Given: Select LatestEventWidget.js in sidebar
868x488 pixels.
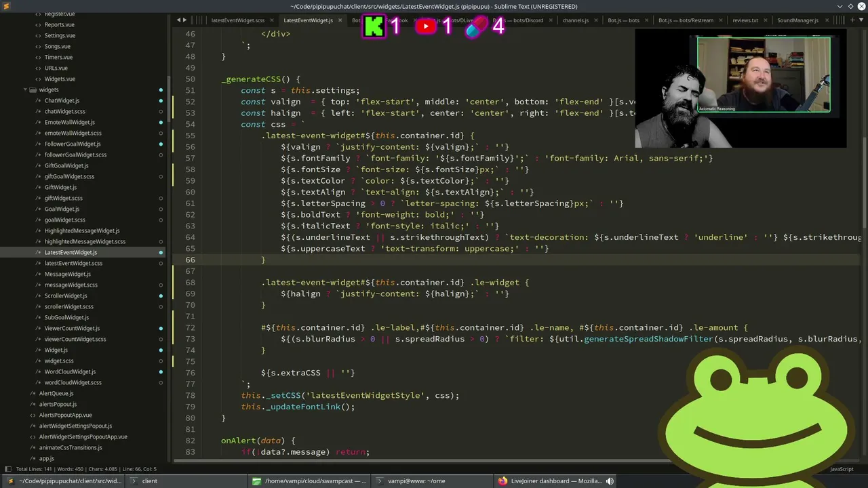Looking at the screenshot, I should tap(71, 252).
